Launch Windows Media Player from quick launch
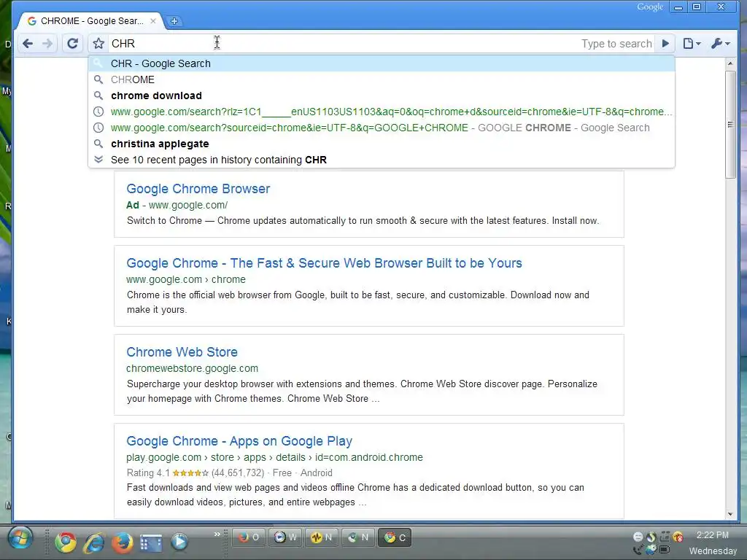Viewport: 747px width, 560px height. point(179,542)
